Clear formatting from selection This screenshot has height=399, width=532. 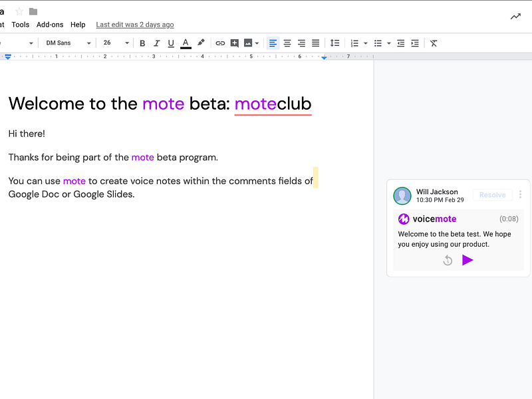(434, 43)
